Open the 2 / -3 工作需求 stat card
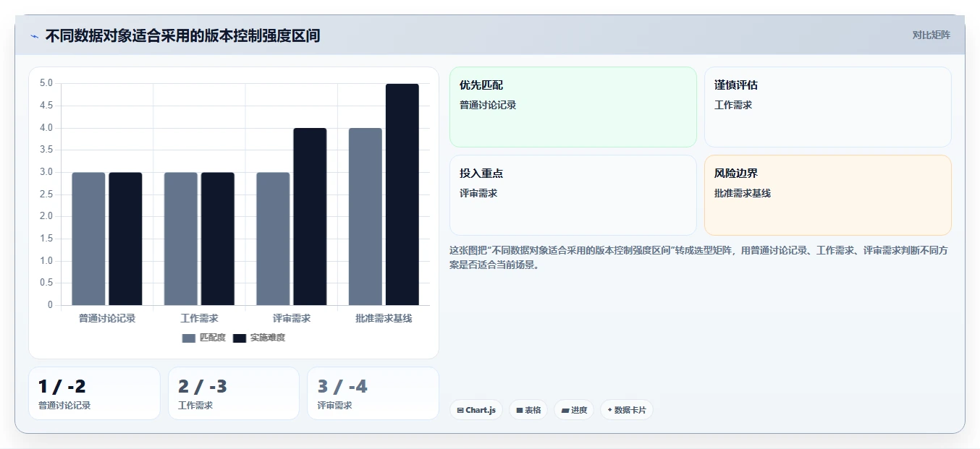 tap(234, 393)
